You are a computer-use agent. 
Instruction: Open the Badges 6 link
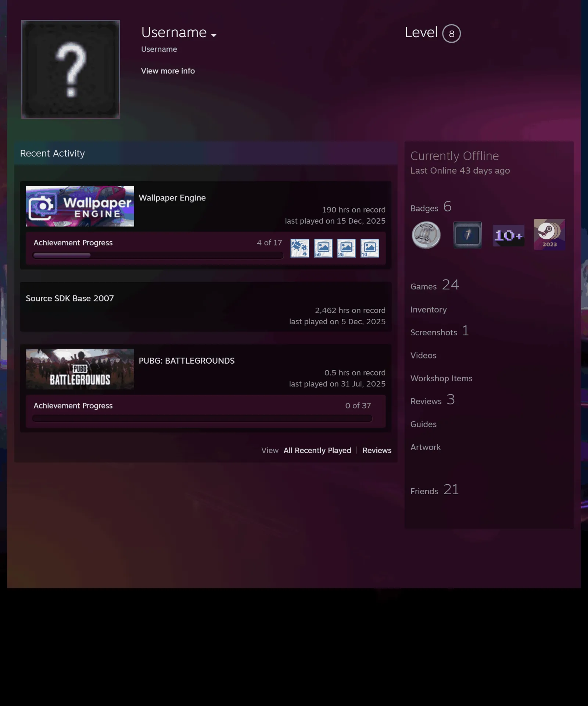tap(431, 207)
